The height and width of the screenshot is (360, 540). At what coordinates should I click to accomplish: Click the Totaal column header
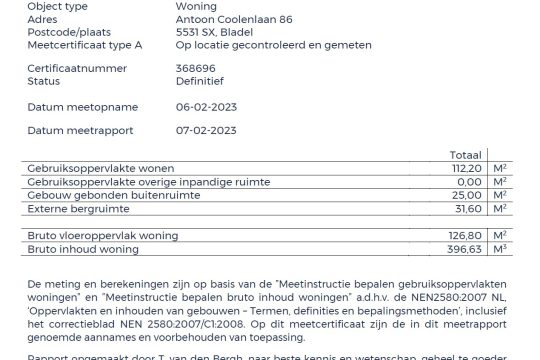coord(465,155)
